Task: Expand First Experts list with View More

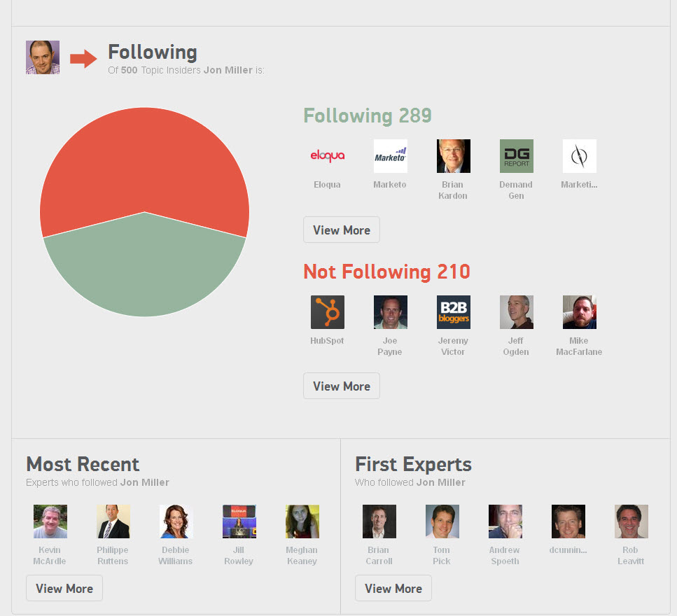Action: (x=393, y=588)
